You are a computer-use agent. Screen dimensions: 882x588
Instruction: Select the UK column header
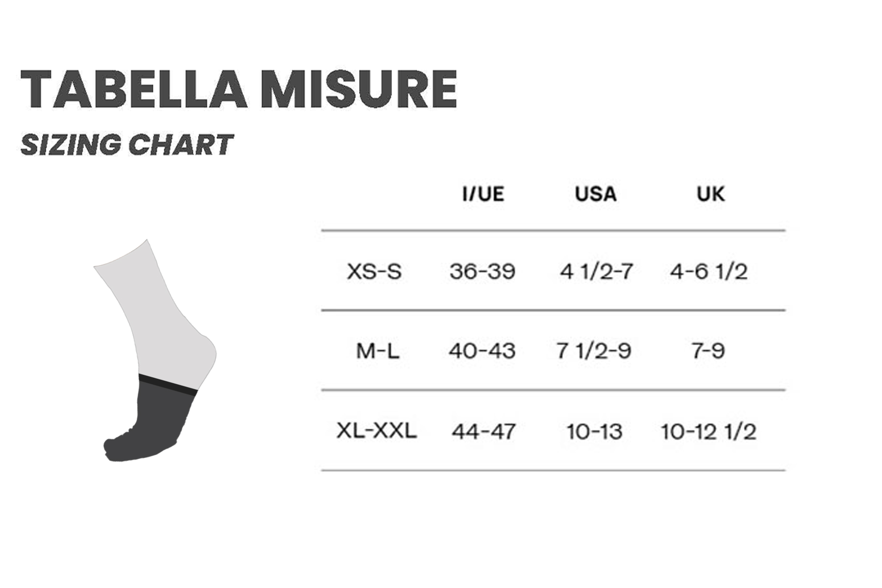point(710,194)
